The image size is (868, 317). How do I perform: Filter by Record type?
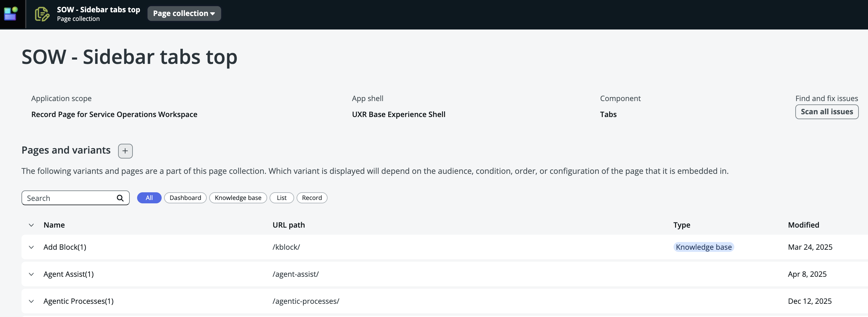312,198
